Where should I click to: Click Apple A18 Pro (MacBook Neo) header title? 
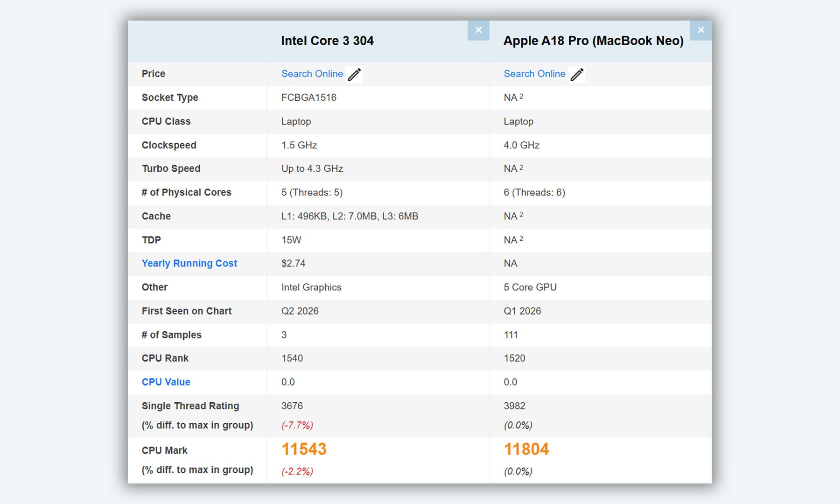coord(594,41)
